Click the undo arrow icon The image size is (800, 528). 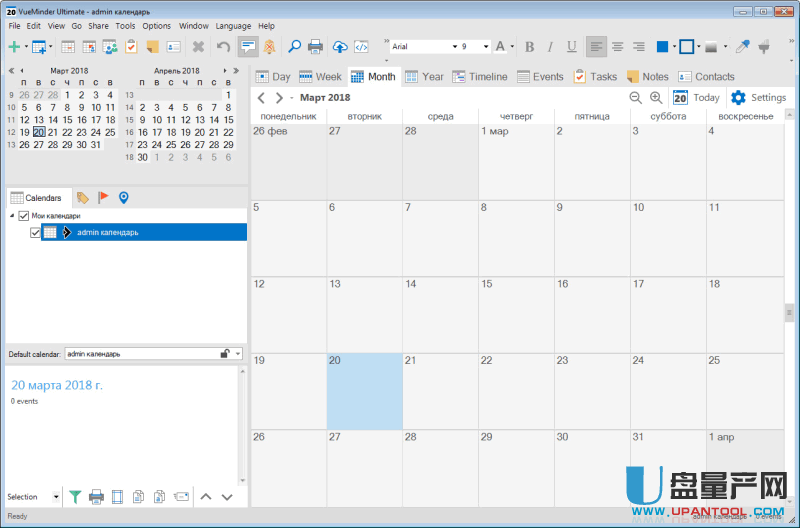(223, 47)
